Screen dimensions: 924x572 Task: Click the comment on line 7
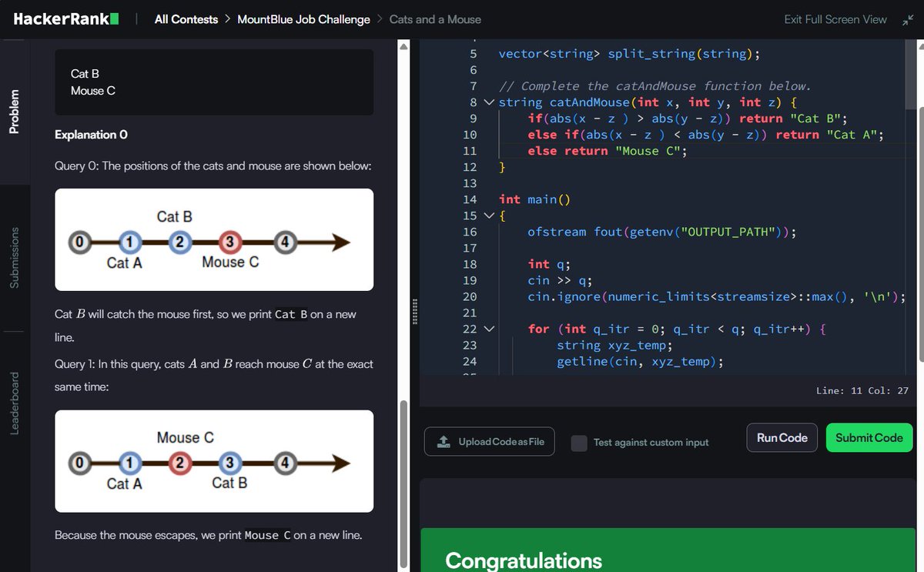(654, 86)
